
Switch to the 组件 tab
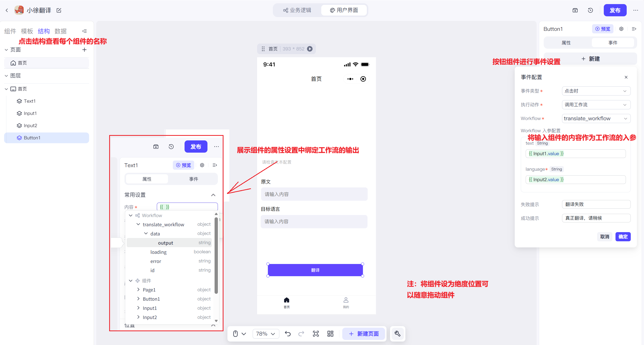click(10, 31)
